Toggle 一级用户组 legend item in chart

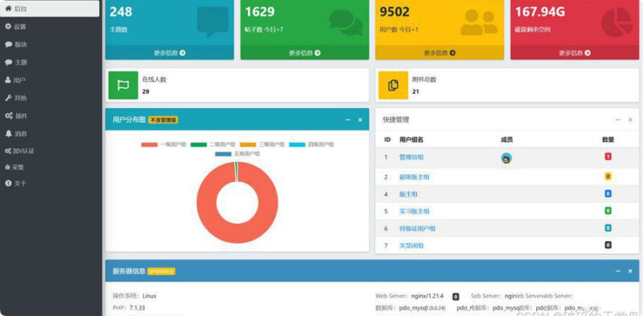click(163, 144)
